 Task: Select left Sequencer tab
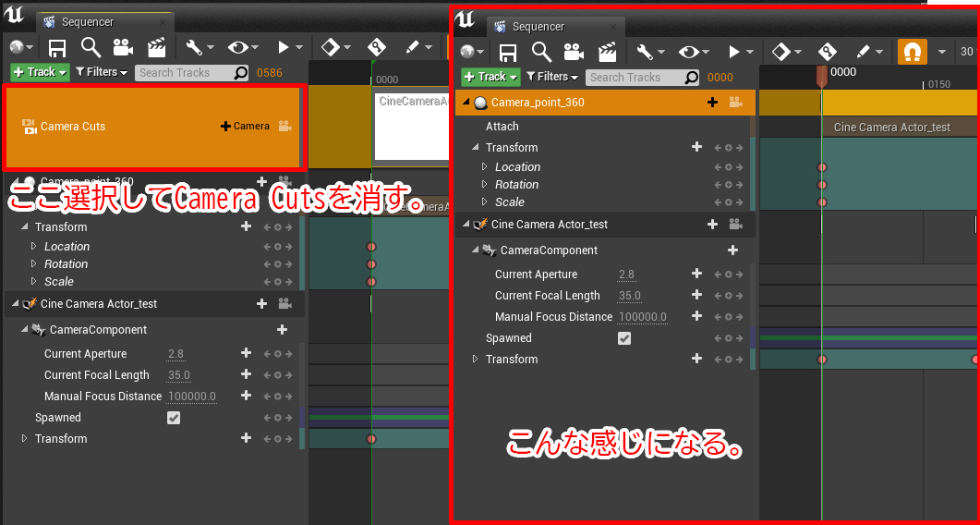coord(104,22)
